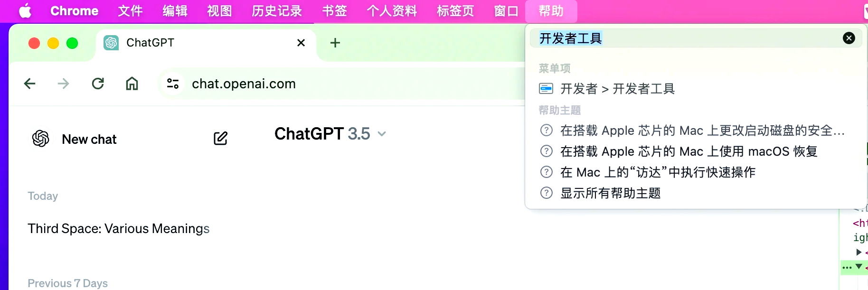Image resolution: width=868 pixels, height=290 pixels.
Task: Open chat Third Space: Various Meanings
Action: click(119, 229)
